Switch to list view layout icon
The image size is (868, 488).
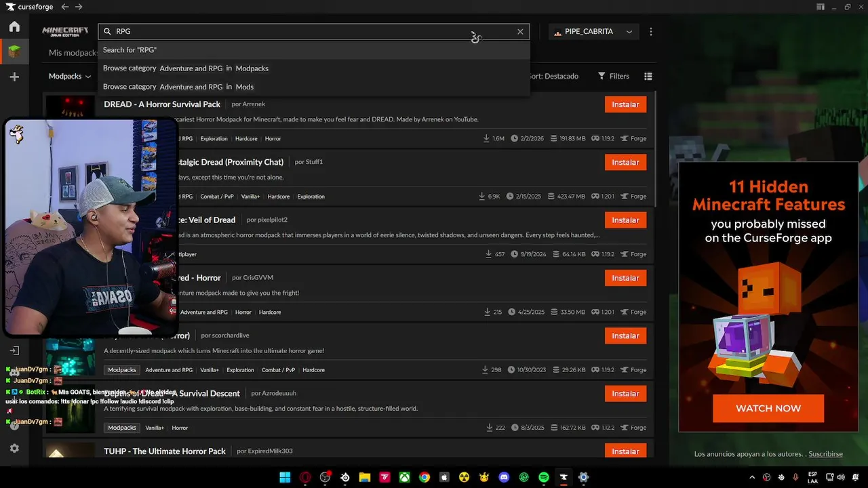coord(648,77)
